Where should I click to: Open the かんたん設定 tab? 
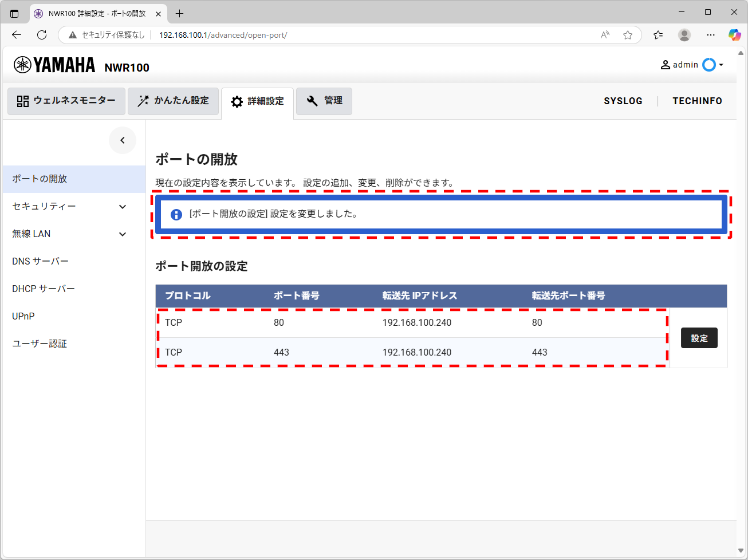point(173,101)
